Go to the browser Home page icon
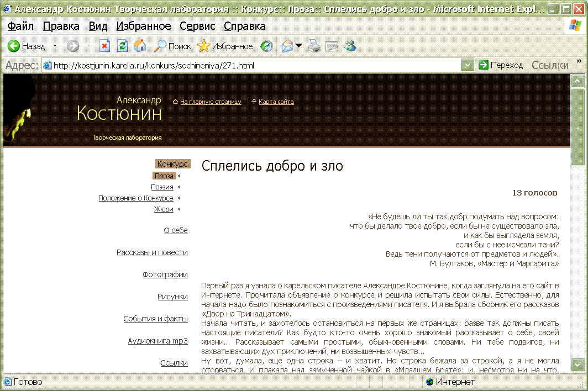Viewport: 588px width, 391px height. pos(140,46)
